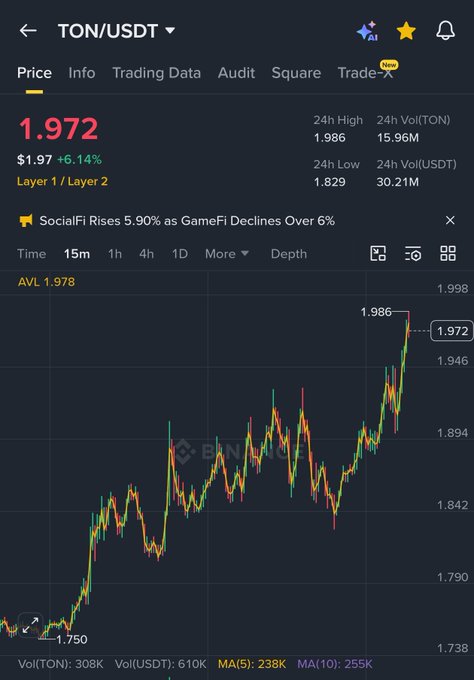Open the TON/USDT pair selector dropdown
Image resolution: width=474 pixels, height=680 pixels.
116,31
